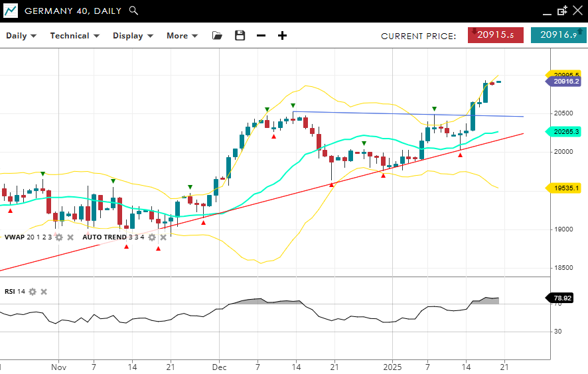The width and height of the screenshot is (588, 374).
Task: Open AUTO TREND settings gear
Action: [x=152, y=237]
